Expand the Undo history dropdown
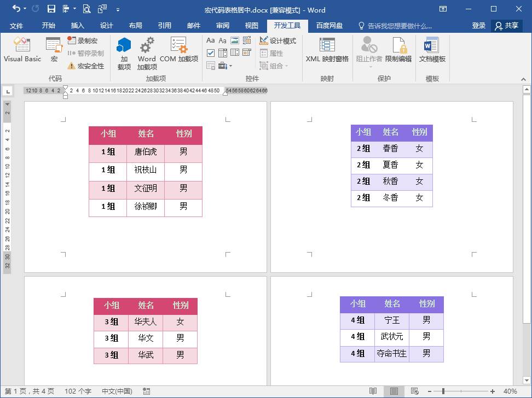This screenshot has width=532, height=398. coord(25,9)
